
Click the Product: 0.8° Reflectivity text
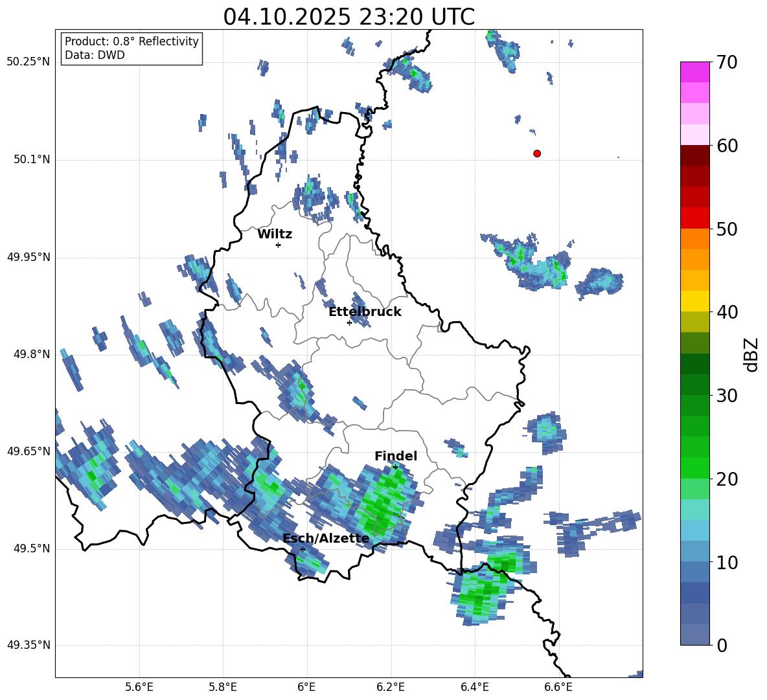click(132, 41)
